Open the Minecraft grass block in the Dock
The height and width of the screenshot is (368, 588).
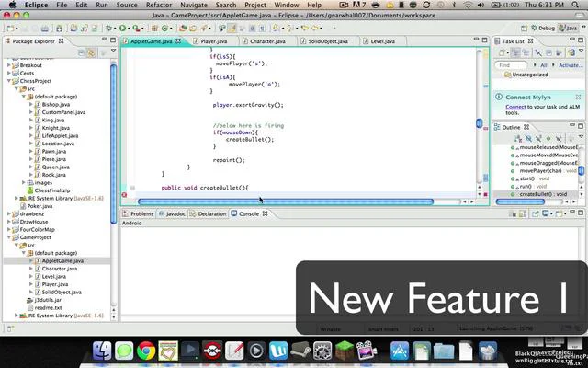[345, 351]
